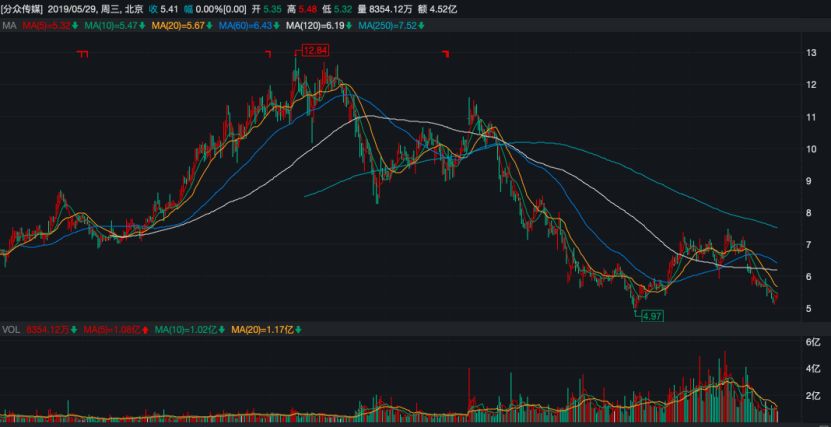Select the volume MA(10)=1.02亿 value

pos(185,330)
